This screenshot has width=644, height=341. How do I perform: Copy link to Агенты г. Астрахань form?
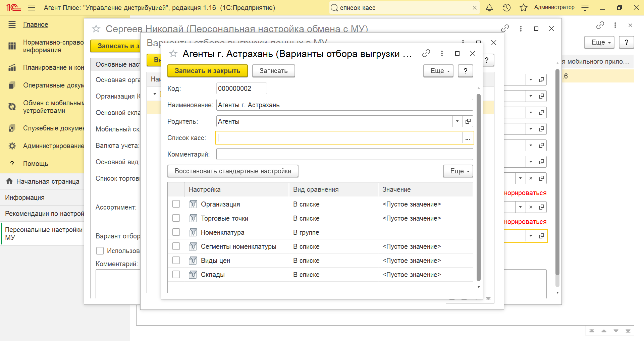[x=426, y=53]
